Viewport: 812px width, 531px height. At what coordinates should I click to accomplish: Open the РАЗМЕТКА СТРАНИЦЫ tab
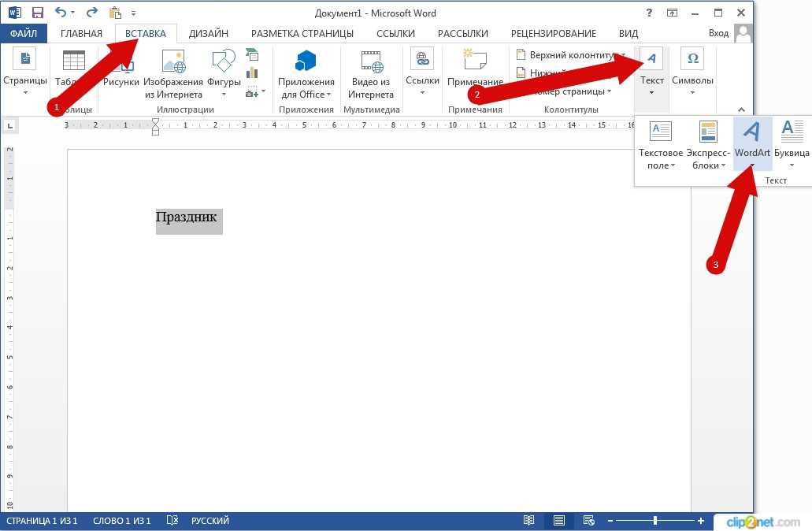coord(302,34)
